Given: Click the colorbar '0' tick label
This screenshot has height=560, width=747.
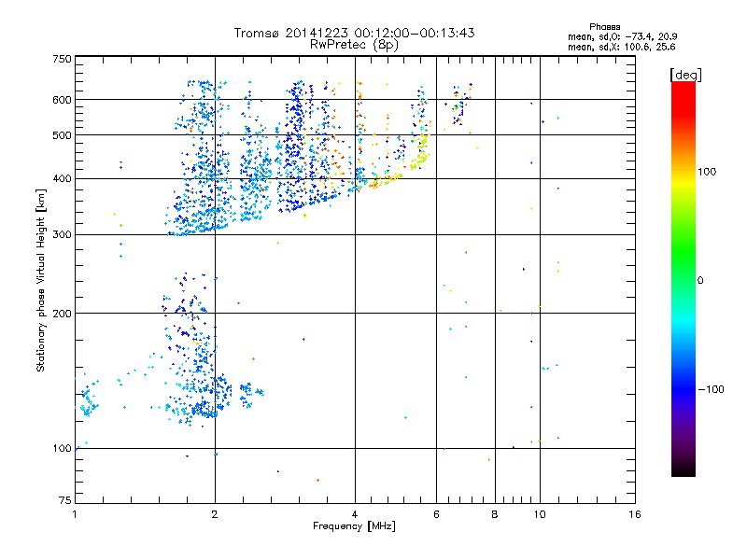Looking at the screenshot, I should (x=700, y=281).
